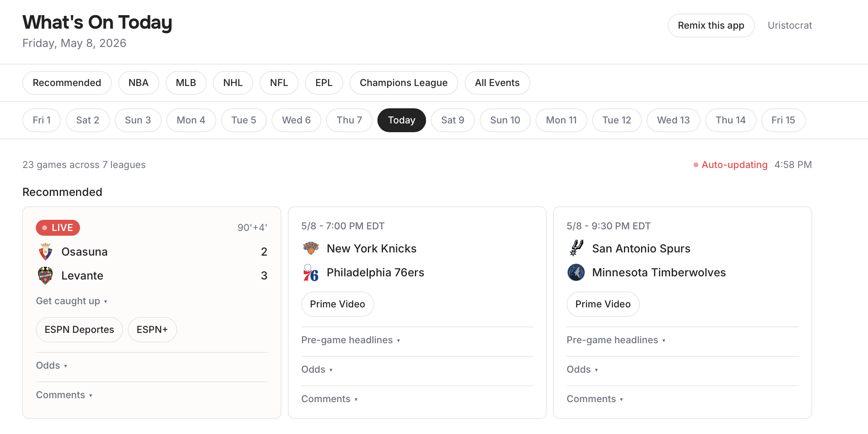
Task: Click the Auto-updating status indicator
Action: coord(731,165)
